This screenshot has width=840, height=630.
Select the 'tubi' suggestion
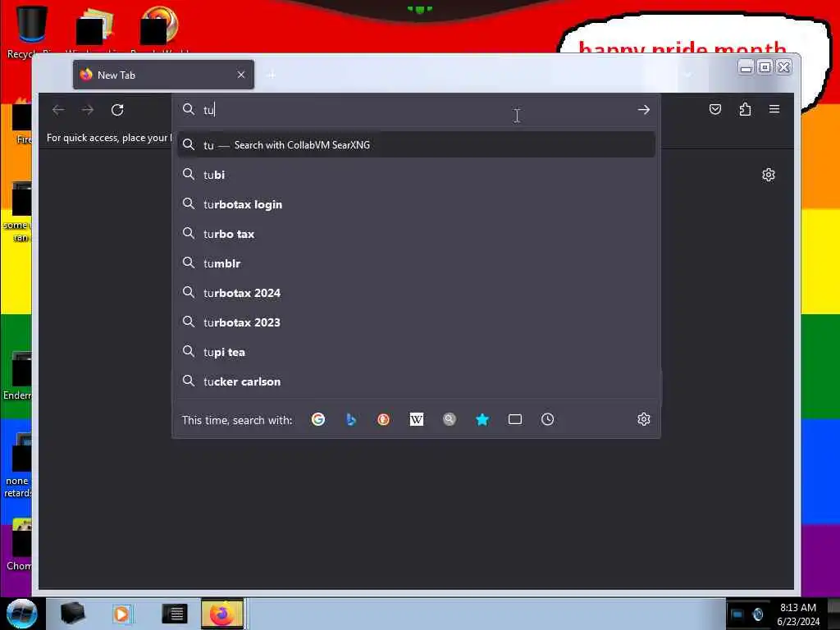(x=416, y=175)
